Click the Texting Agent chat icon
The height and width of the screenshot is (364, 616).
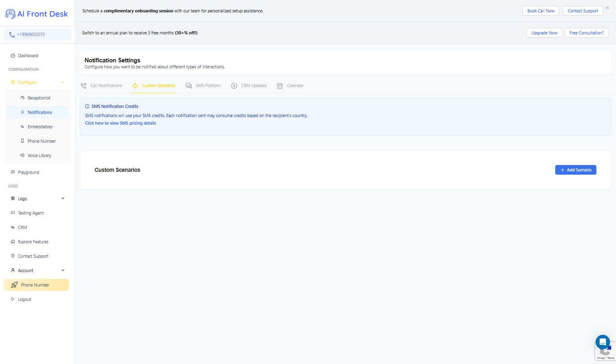[13, 213]
